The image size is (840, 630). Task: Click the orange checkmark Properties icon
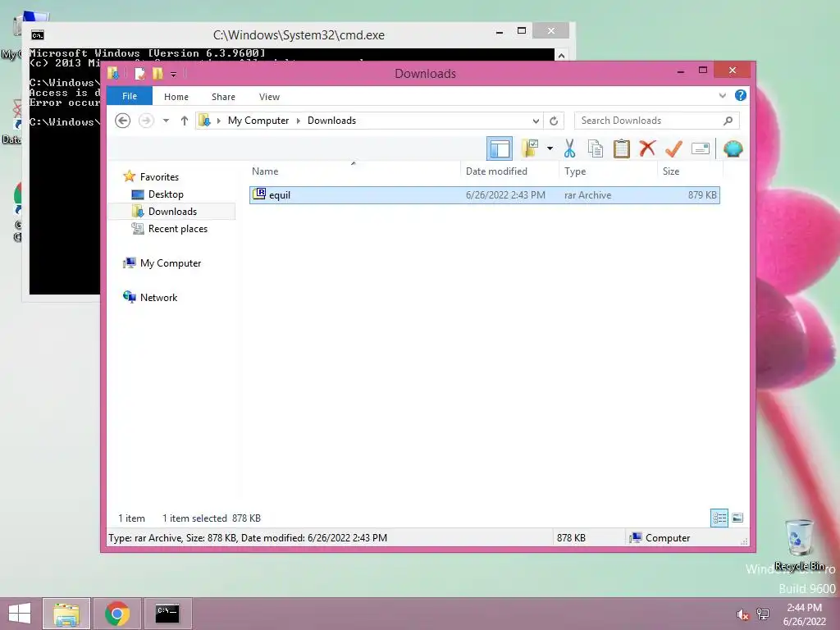click(674, 148)
